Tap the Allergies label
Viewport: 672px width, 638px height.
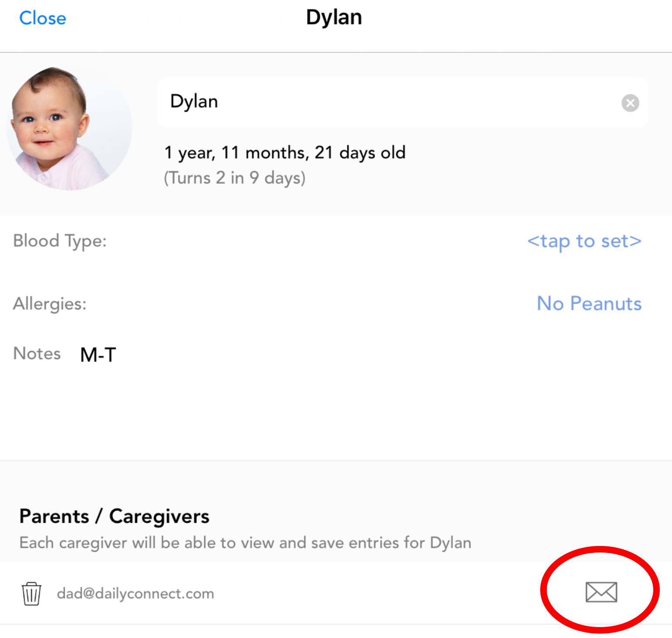(x=50, y=304)
